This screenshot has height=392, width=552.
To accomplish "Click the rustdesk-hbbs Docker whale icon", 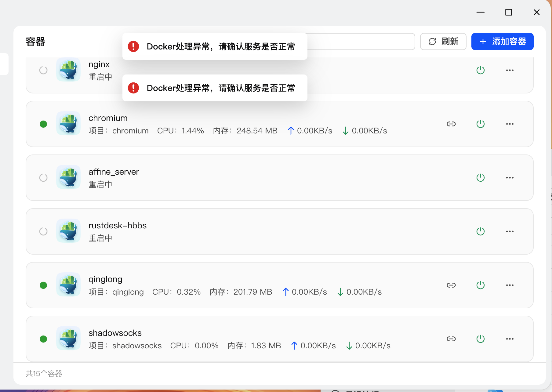I will [68, 231].
